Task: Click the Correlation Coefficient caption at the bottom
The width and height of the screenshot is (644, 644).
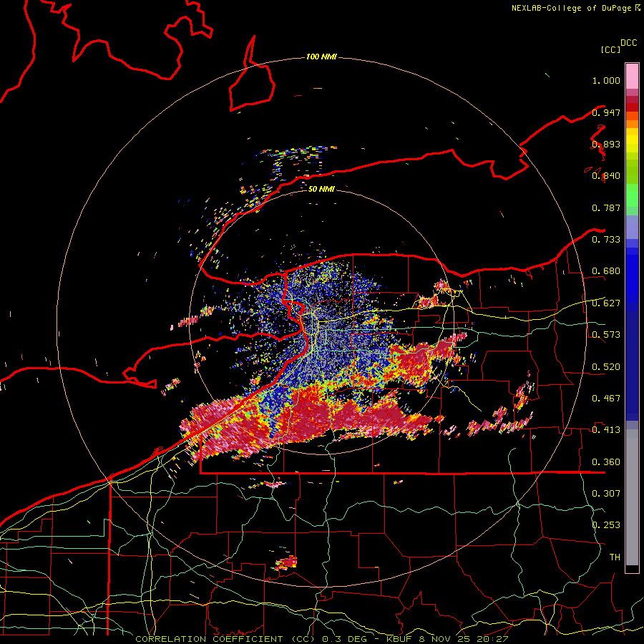Action: coord(321,639)
